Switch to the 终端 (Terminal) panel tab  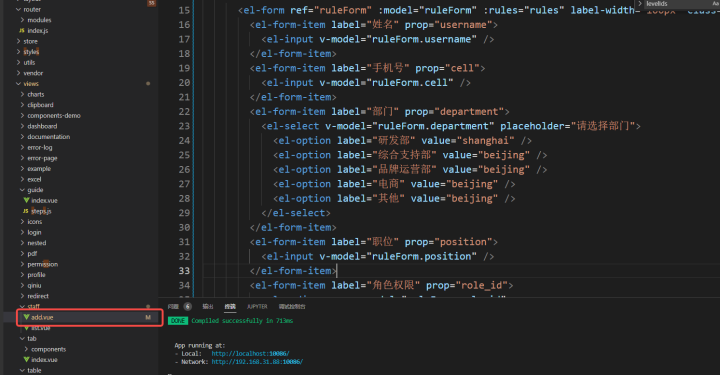click(x=230, y=307)
